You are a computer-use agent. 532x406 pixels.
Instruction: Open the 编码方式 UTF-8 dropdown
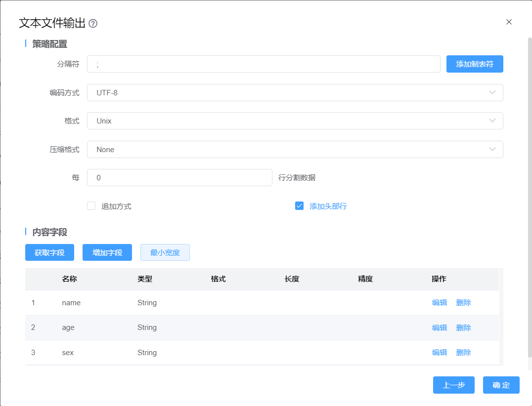[295, 92]
